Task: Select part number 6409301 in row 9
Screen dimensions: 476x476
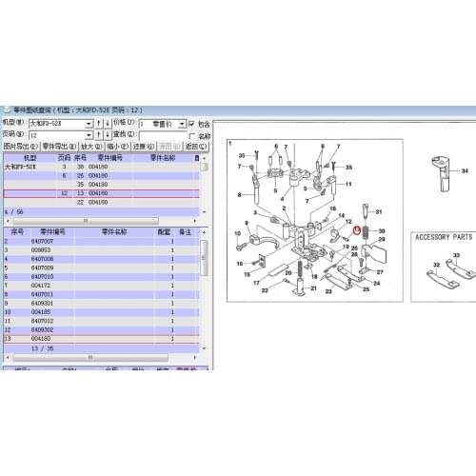Action: pos(42,304)
